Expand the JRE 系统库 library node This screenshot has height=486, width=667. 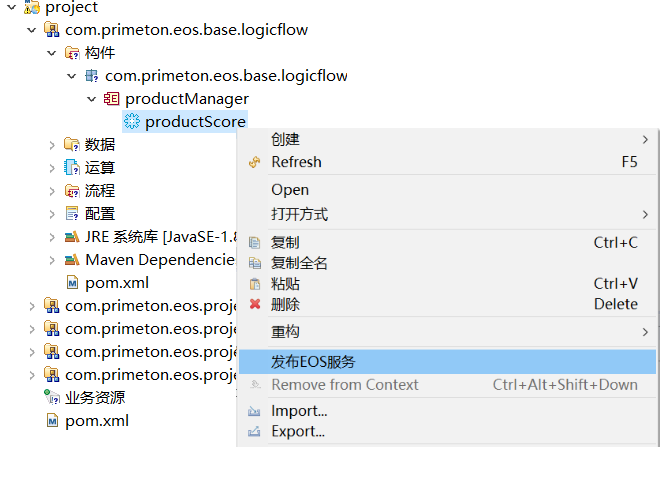click(52, 237)
